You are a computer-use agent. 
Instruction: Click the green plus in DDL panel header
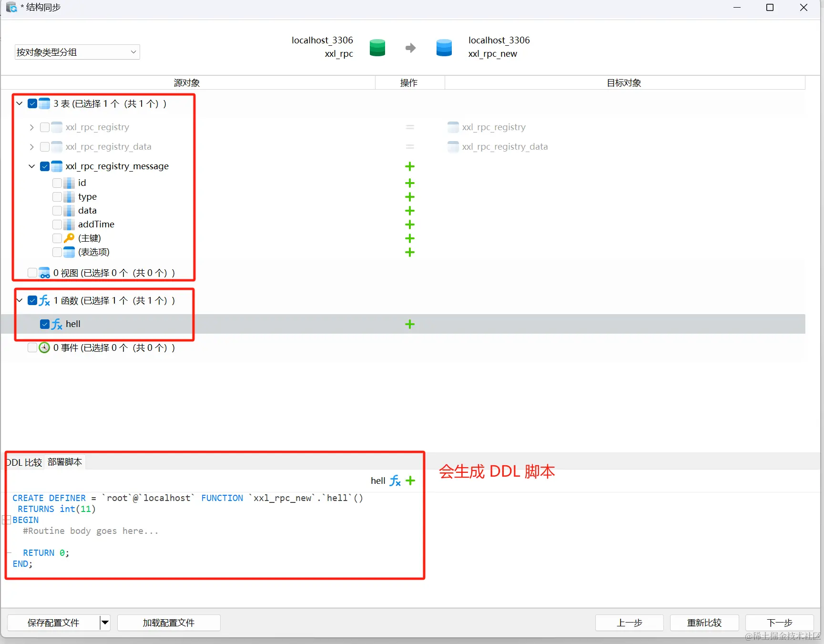[x=410, y=480]
